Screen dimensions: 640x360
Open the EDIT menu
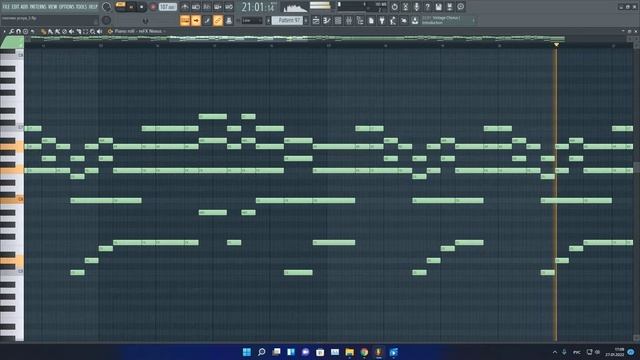(x=16, y=7)
